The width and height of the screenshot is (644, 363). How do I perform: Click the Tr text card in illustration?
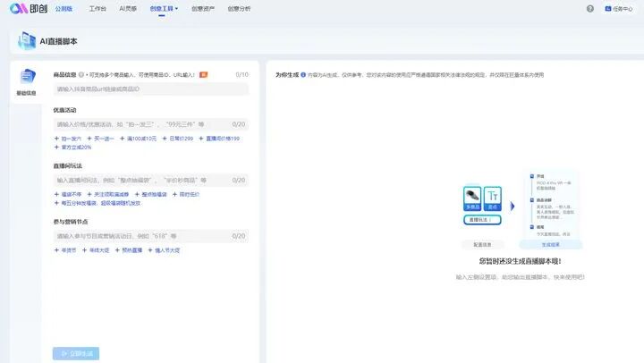coord(493,198)
